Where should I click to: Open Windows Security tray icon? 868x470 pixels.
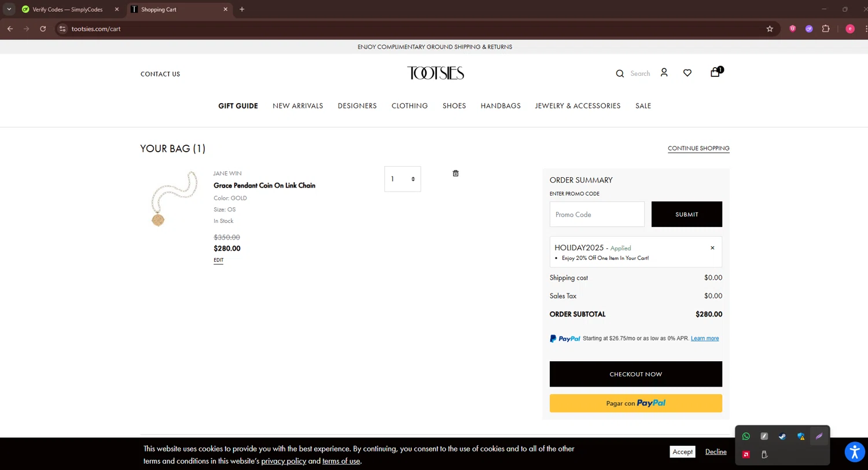801,436
